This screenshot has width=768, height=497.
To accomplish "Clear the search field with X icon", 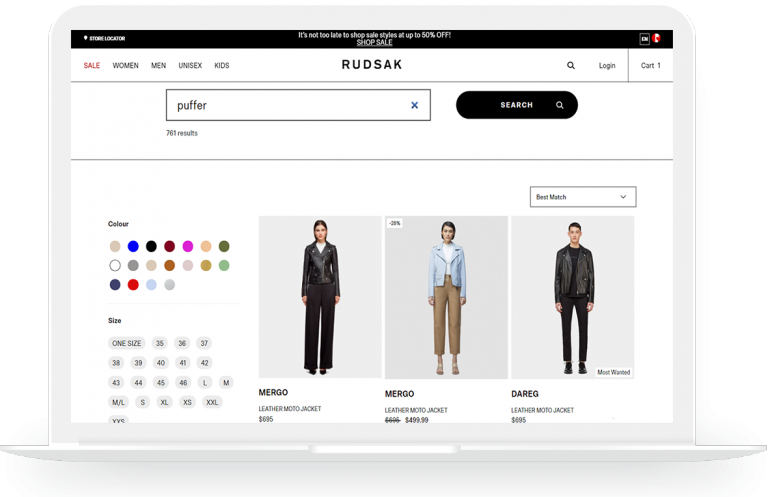I will coord(415,105).
